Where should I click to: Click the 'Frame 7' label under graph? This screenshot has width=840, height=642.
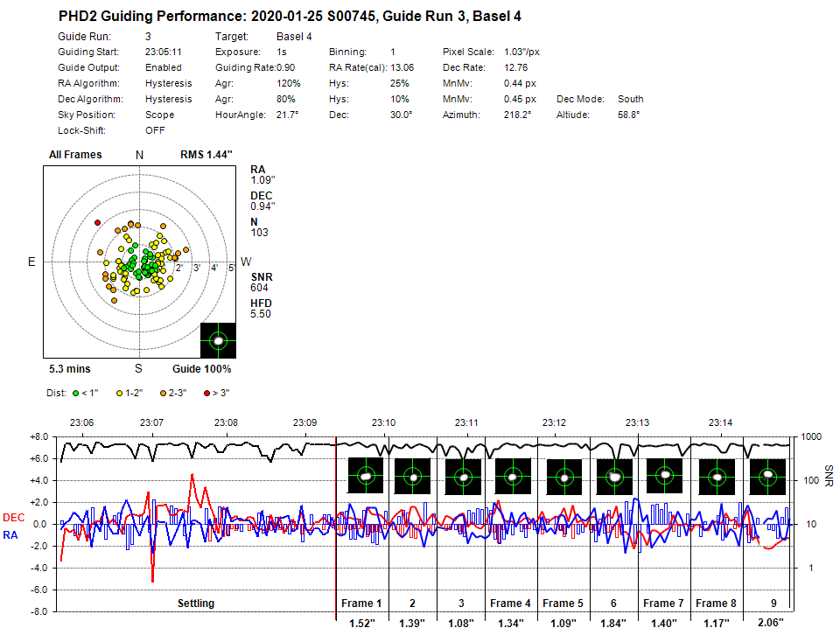point(663,604)
